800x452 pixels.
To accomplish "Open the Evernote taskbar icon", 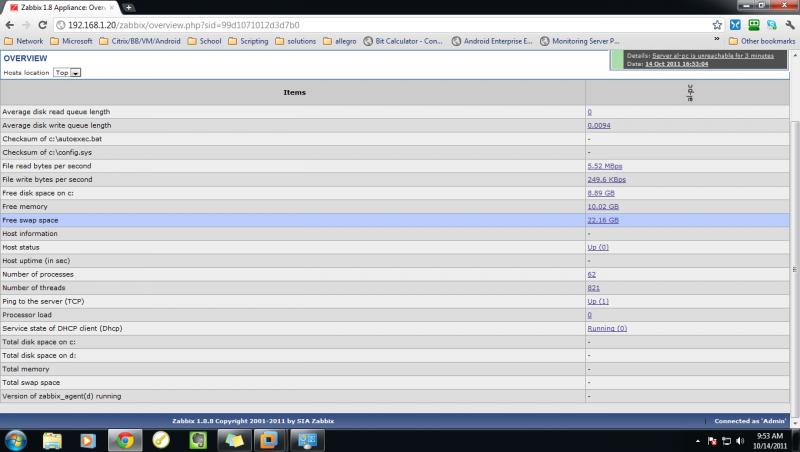I will pyautogui.click(x=198, y=440).
